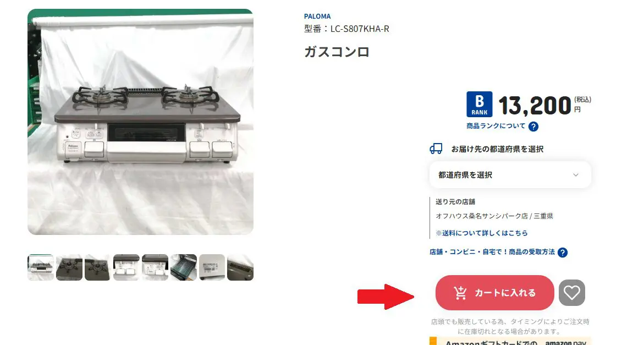Click the heart favorite icon
The width and height of the screenshot is (644, 345).
572,293
